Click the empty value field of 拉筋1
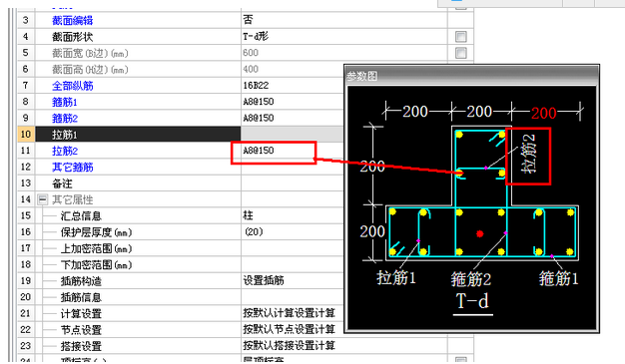This screenshot has height=364, width=625. tap(292, 135)
